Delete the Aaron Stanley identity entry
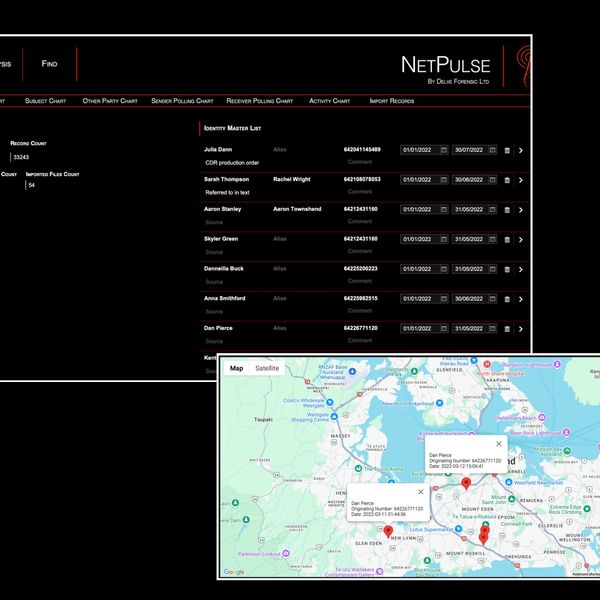The image size is (600, 600). click(507, 210)
